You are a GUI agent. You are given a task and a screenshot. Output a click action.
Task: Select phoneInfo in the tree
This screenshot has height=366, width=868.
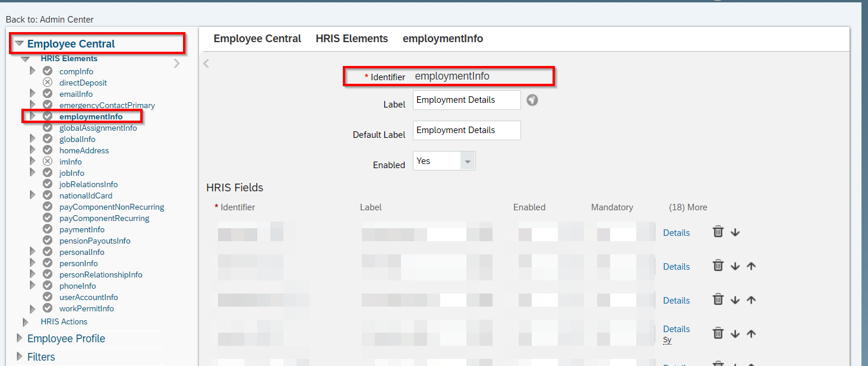pos(77,286)
